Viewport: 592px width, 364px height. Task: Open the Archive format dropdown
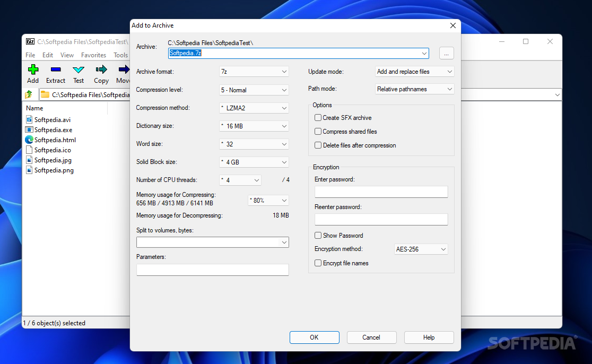tap(254, 72)
